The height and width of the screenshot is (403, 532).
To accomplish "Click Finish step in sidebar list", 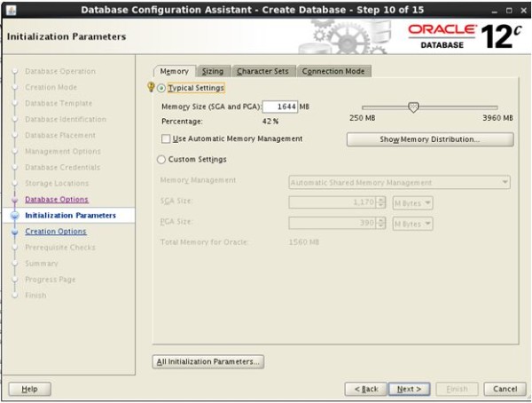I will point(35,296).
